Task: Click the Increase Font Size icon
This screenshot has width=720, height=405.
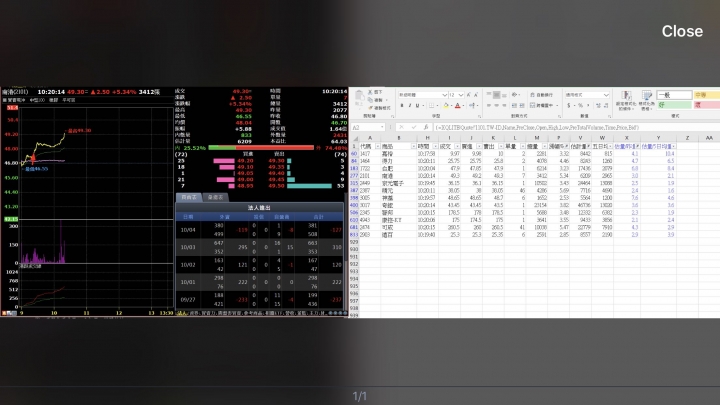Action: click(x=469, y=95)
